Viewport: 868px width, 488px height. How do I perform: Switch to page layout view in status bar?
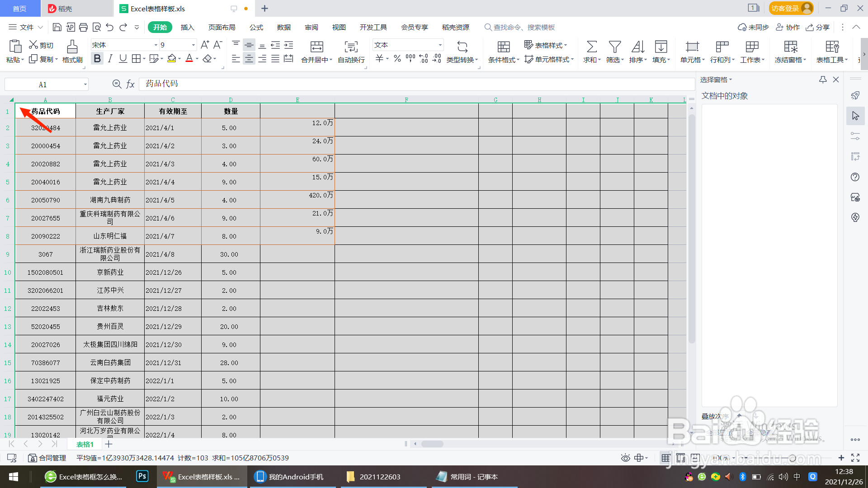pyautogui.click(x=681, y=458)
